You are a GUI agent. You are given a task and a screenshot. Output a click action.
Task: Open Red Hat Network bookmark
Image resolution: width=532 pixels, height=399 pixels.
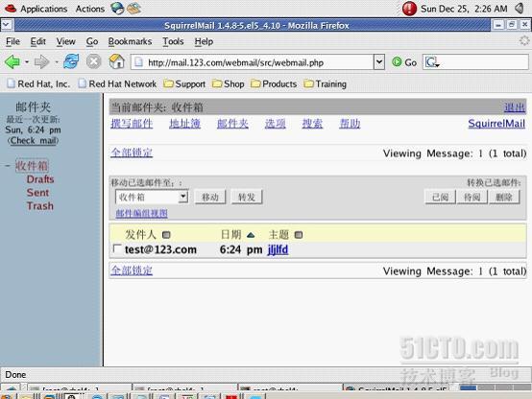[x=117, y=83]
